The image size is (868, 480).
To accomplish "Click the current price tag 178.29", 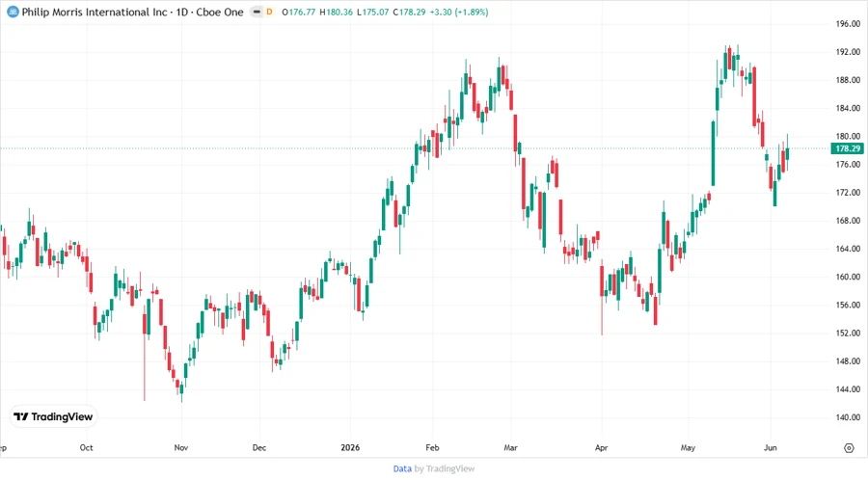I will (x=848, y=148).
